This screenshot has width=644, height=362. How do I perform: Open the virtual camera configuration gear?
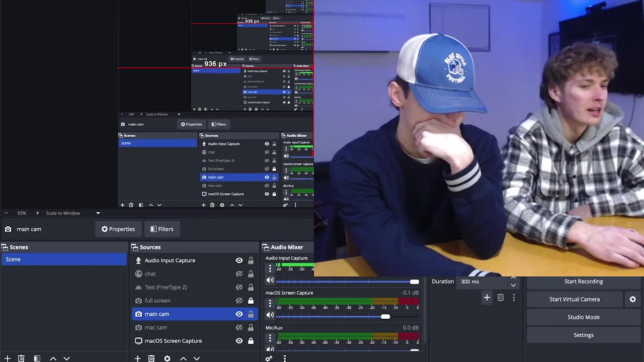tap(632, 299)
